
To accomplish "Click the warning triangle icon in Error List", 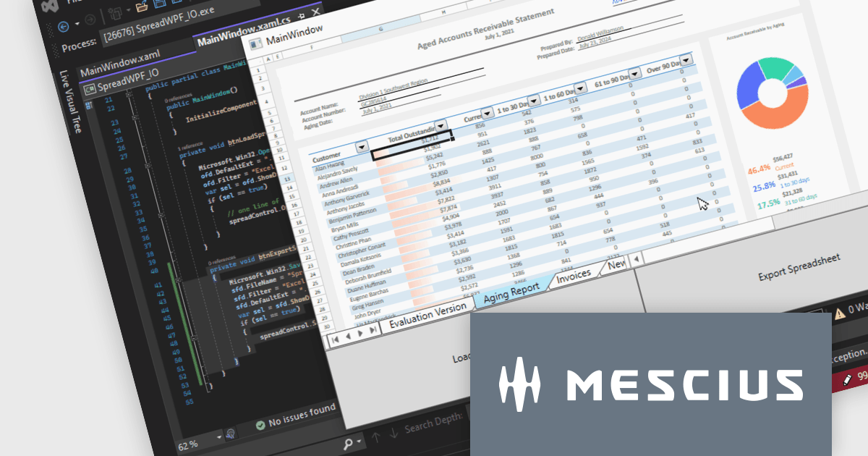I will coord(840,313).
